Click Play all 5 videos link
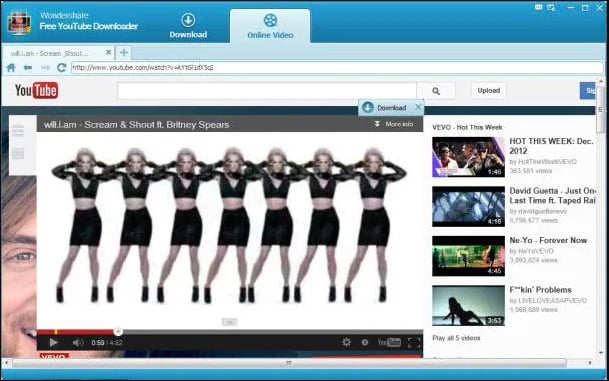 click(x=456, y=338)
